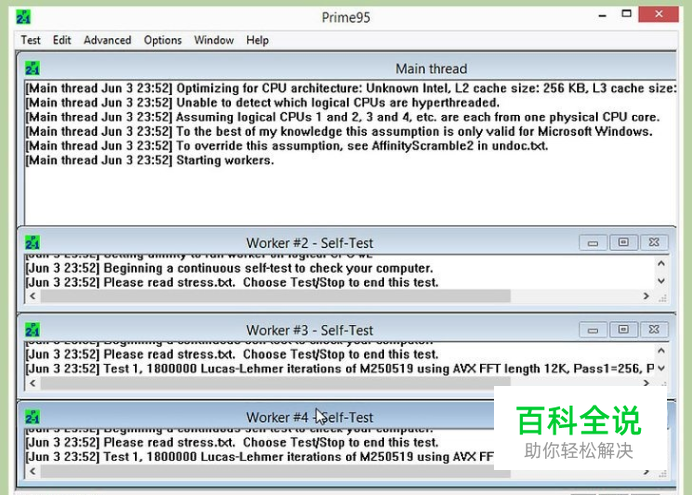Click Worker #3 scroll up arrow
This screenshot has height=495, width=692.
[x=661, y=351]
